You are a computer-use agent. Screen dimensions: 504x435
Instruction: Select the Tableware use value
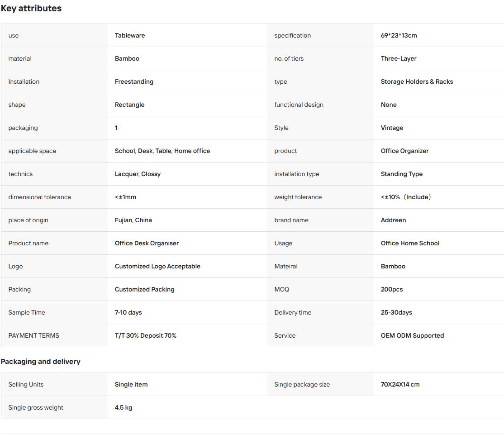coord(130,35)
